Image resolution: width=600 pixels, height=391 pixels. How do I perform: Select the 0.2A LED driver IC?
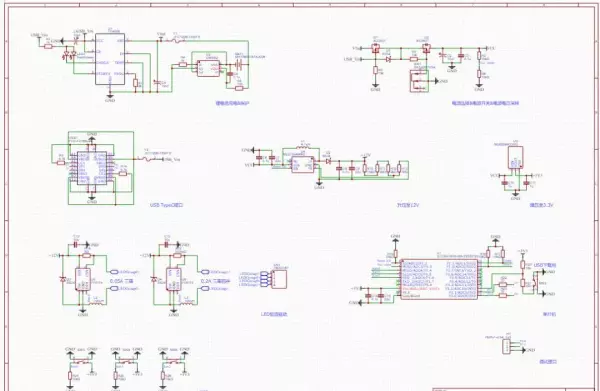pyautogui.click(x=174, y=279)
